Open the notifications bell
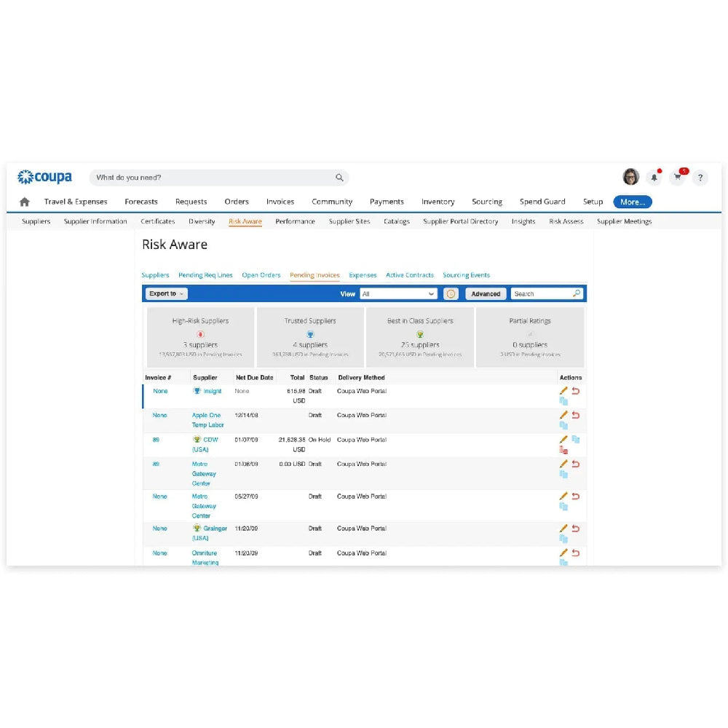This screenshot has height=728, width=728. click(x=654, y=178)
